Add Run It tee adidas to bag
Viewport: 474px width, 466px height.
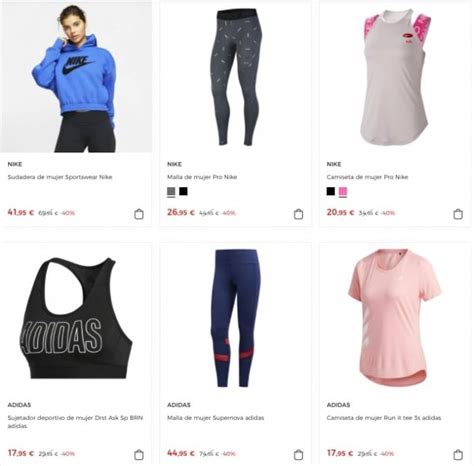click(458, 455)
